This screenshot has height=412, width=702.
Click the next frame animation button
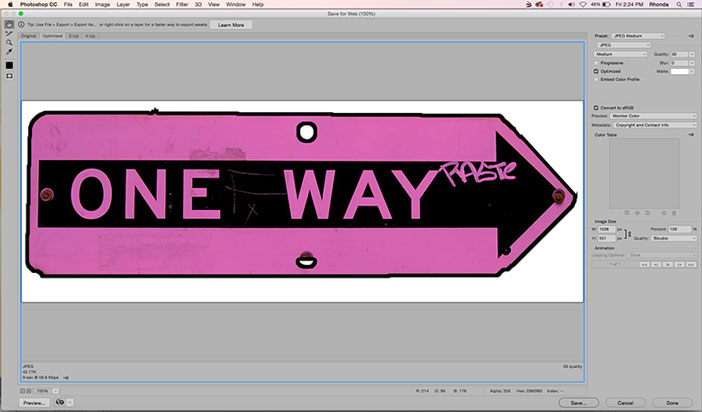coord(679,265)
